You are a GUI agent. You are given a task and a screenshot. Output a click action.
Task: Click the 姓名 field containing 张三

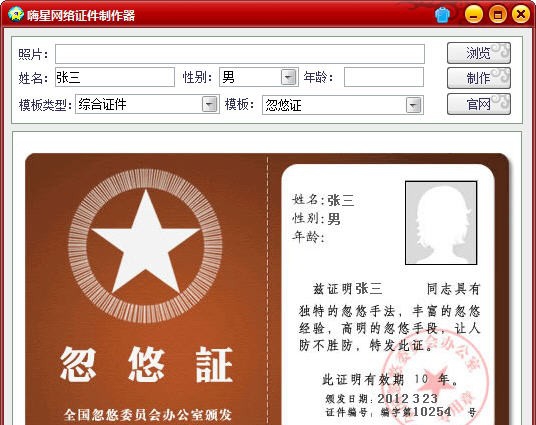115,77
